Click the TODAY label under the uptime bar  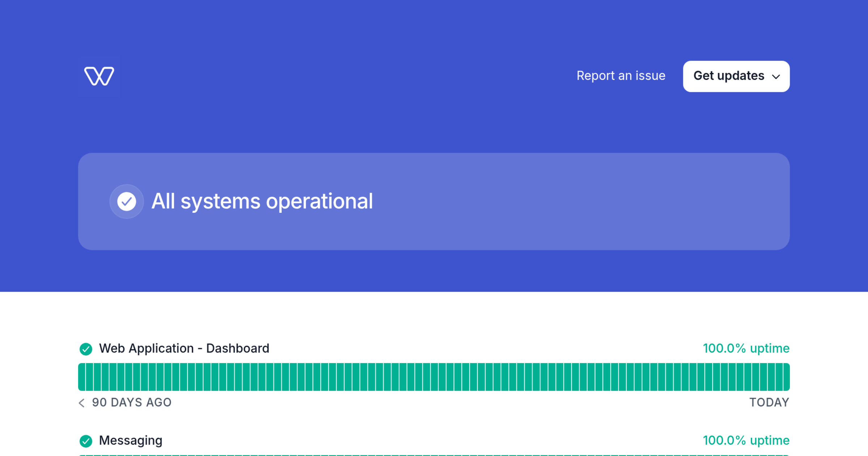click(x=769, y=402)
